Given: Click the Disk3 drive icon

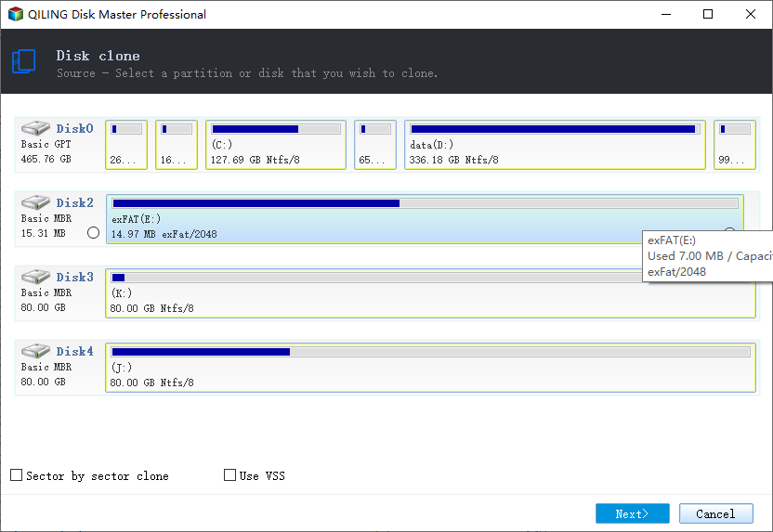Looking at the screenshot, I should click(x=35, y=277).
